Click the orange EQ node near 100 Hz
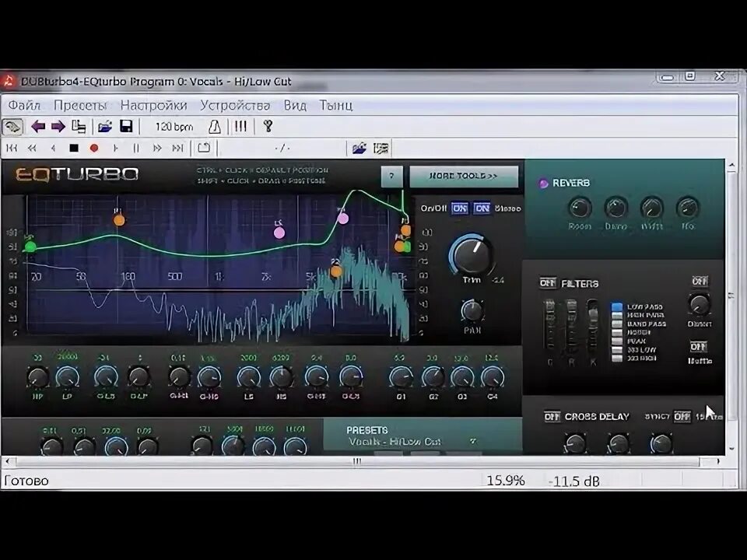This screenshot has width=747, height=560. tap(119, 220)
